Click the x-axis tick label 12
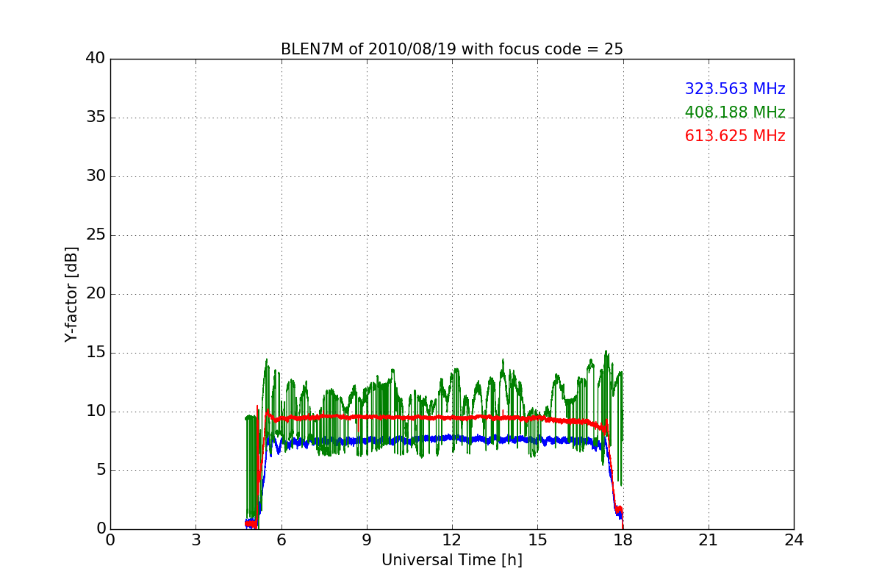 point(452,540)
